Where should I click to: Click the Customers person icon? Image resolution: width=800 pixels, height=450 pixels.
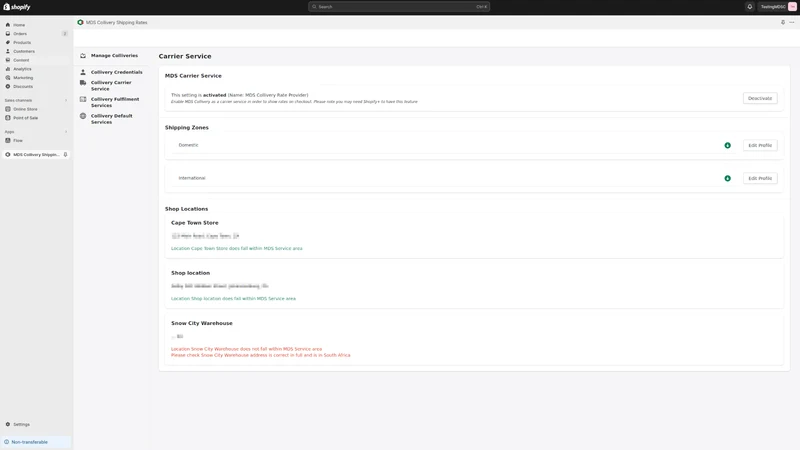8,51
